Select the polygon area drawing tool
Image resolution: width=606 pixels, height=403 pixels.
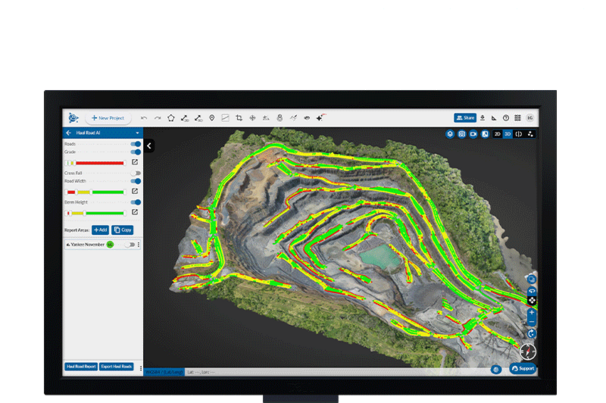[x=171, y=118]
